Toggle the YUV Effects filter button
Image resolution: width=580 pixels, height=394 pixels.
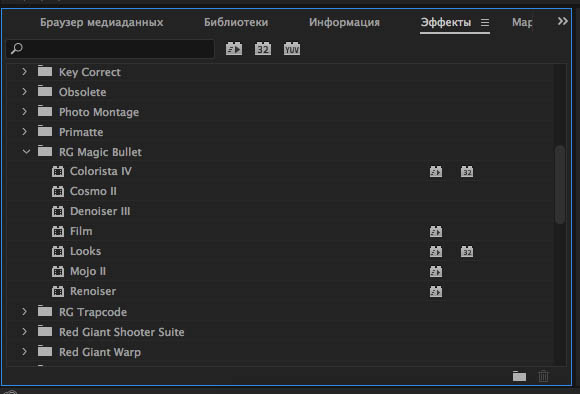coord(292,49)
